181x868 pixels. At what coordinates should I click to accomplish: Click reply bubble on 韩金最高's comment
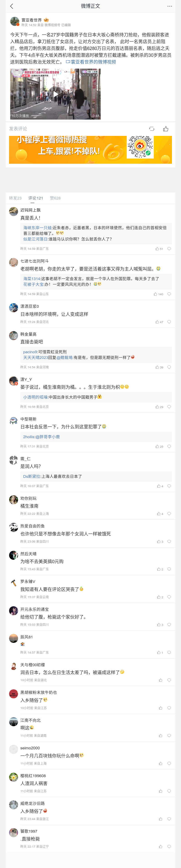(169, 367)
